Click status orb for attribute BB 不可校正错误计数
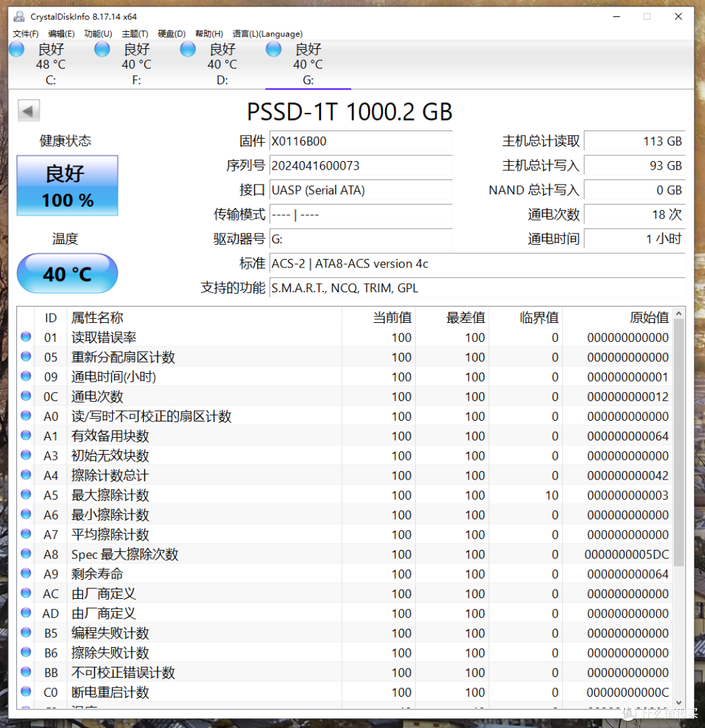The width and height of the screenshot is (705, 728). coord(26,672)
